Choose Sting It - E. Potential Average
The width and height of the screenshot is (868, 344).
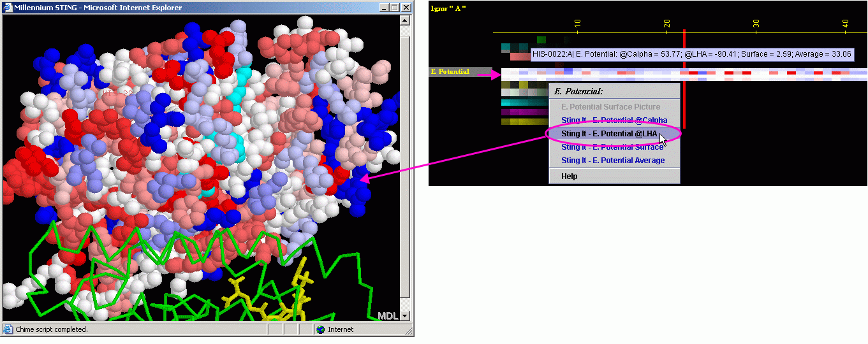pyautogui.click(x=613, y=161)
